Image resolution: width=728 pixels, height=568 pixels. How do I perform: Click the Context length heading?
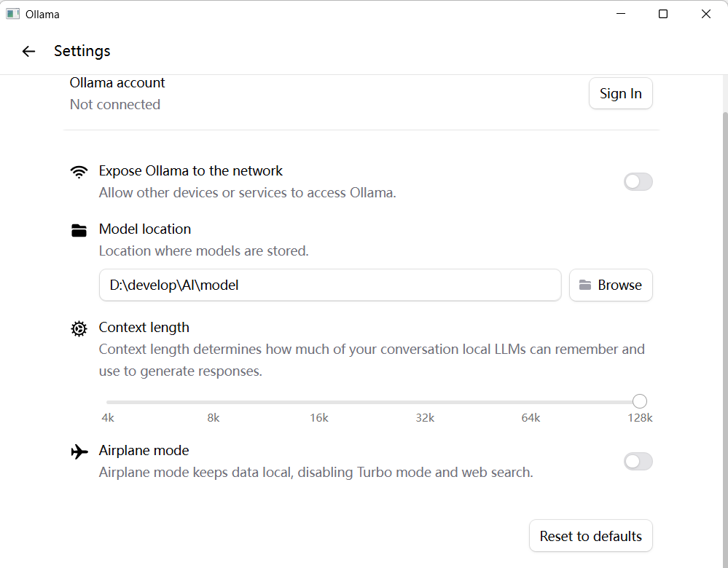(x=144, y=328)
